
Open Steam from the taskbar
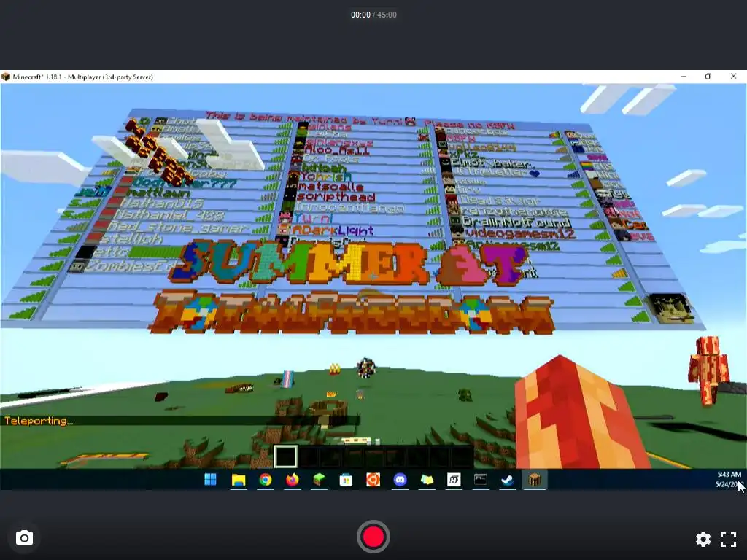[508, 480]
